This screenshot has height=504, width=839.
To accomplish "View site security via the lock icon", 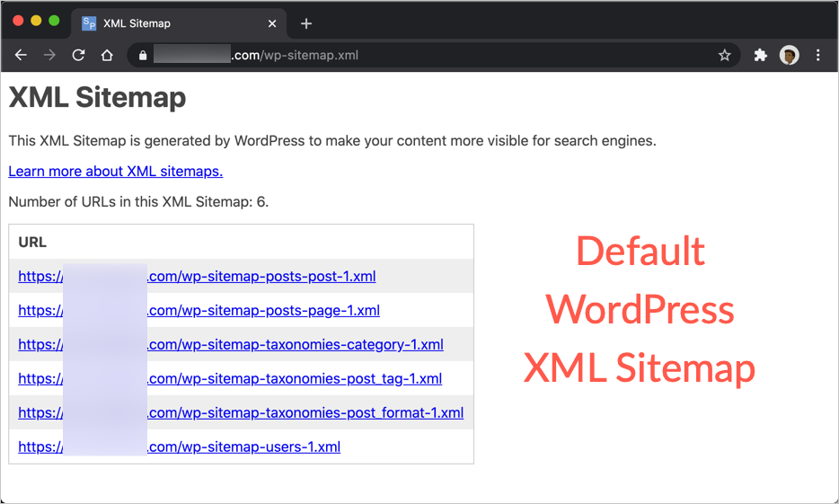I will click(142, 55).
